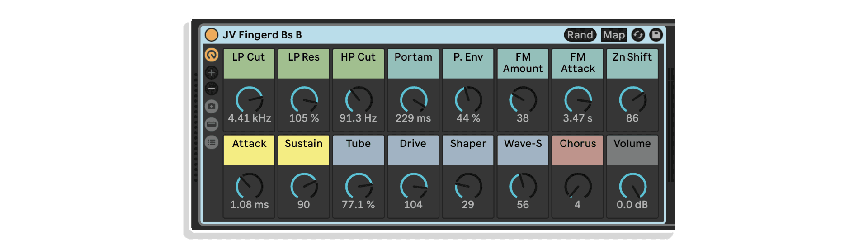Click the hot-swap preset icon
The image size is (868, 249).
tap(638, 35)
